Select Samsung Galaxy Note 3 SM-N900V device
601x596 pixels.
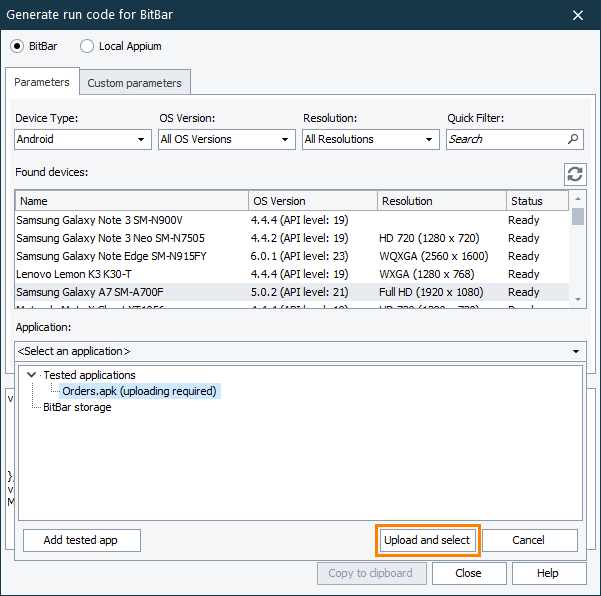coord(292,220)
